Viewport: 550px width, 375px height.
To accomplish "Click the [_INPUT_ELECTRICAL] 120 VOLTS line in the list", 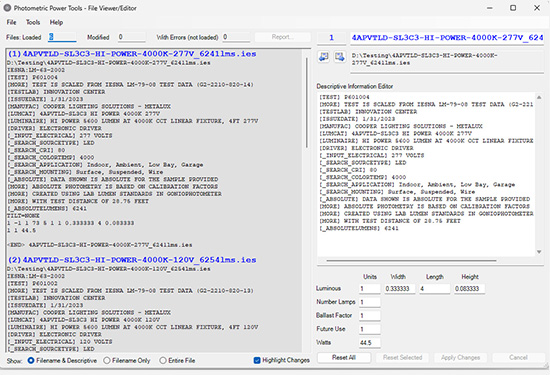I will [60, 341].
